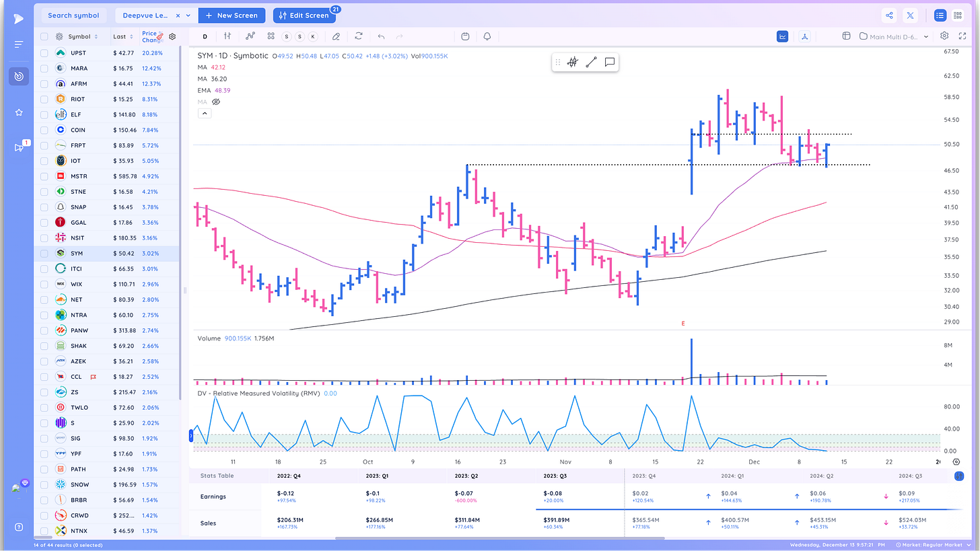The width and height of the screenshot is (980, 551).
Task: Select the pencil drawing tool
Action: coord(336,36)
